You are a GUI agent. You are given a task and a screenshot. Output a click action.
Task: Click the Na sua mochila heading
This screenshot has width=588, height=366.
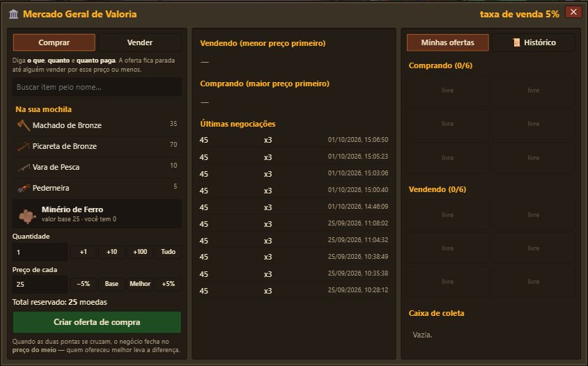click(x=43, y=109)
